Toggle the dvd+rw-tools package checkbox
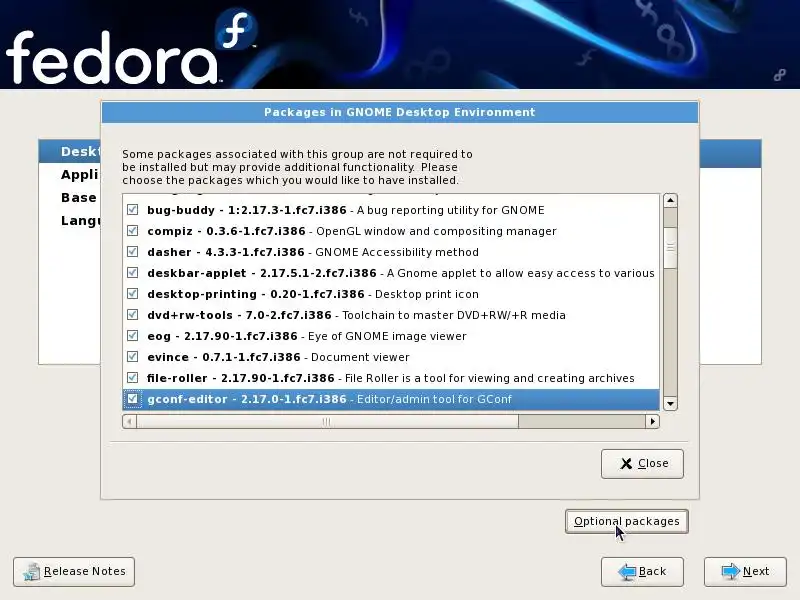Image resolution: width=800 pixels, height=600 pixels. click(133, 314)
